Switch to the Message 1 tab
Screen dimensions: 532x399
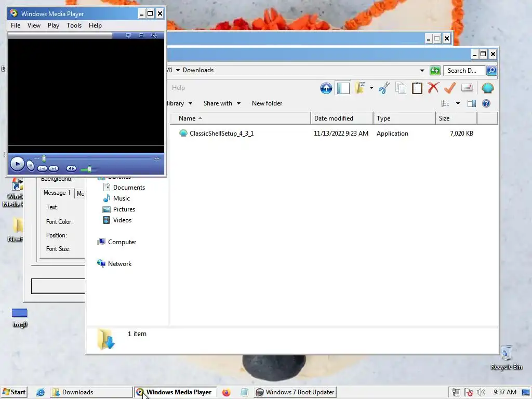57,193
